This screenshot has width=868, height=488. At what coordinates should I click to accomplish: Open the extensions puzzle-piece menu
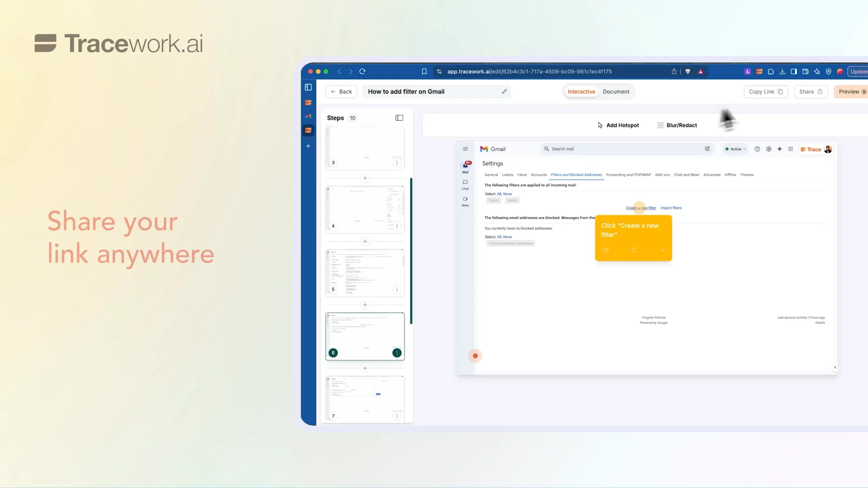click(x=771, y=71)
